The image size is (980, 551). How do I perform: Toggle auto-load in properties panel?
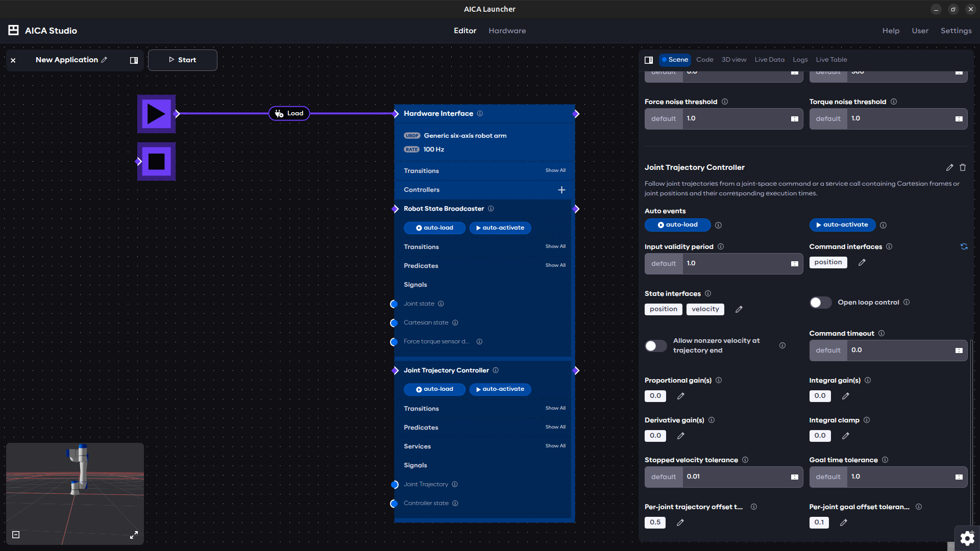(x=677, y=224)
